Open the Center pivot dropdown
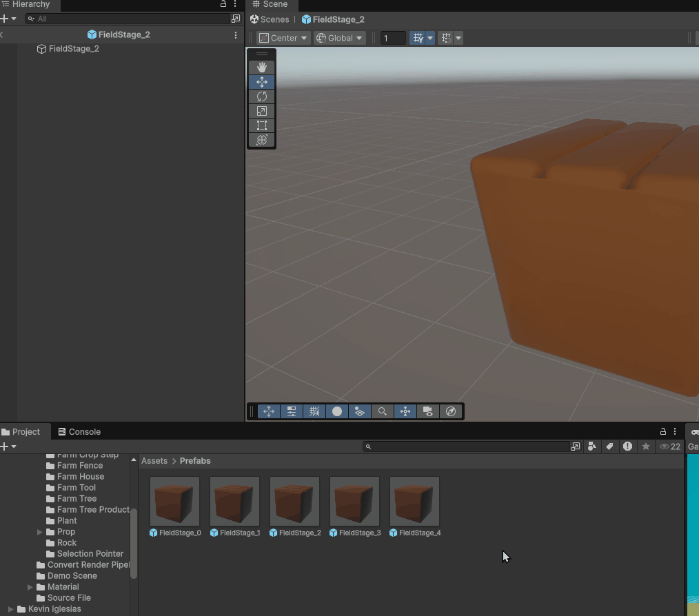 tap(283, 38)
